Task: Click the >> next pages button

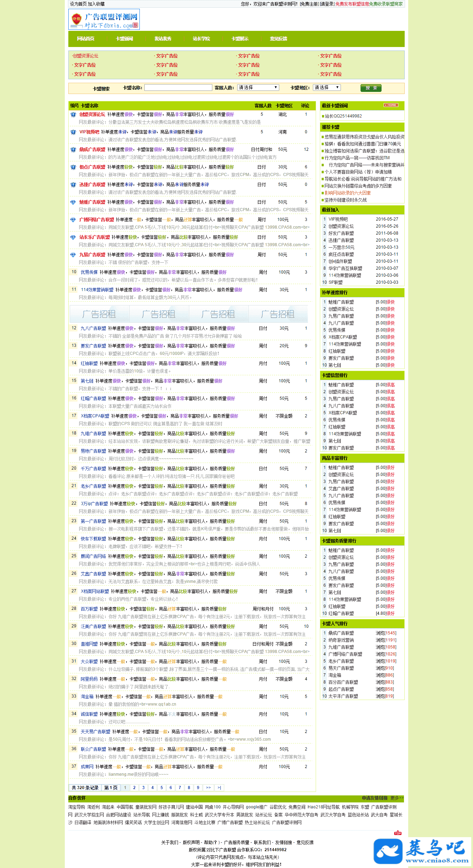Action: point(208,788)
